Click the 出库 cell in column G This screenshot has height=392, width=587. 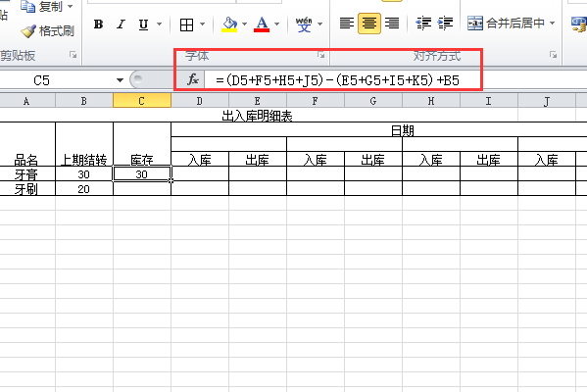[372, 160]
